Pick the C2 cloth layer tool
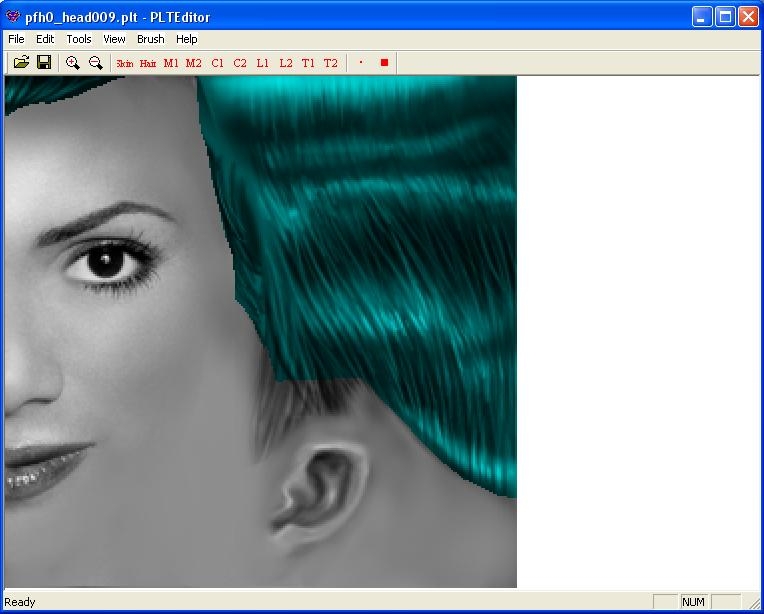 tap(240, 63)
